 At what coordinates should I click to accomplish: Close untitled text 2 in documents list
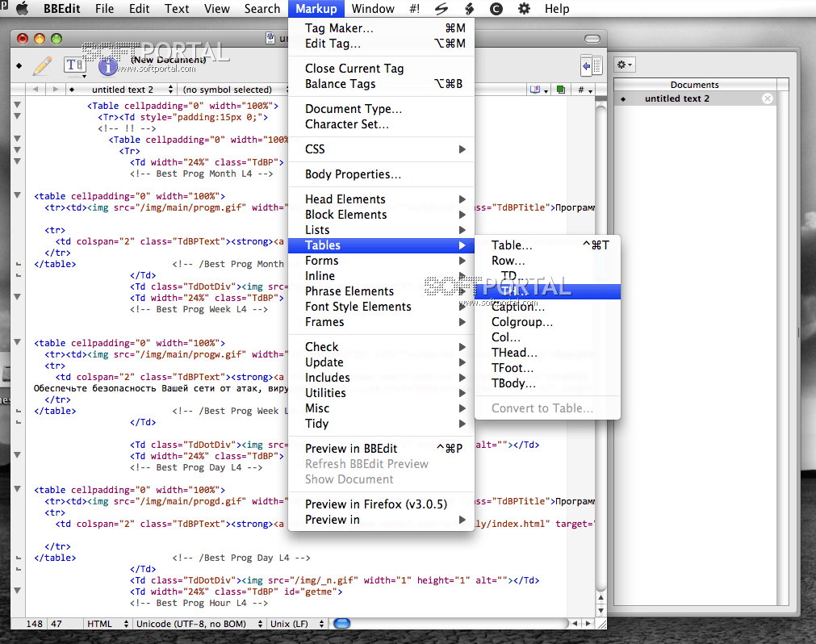coord(768,98)
